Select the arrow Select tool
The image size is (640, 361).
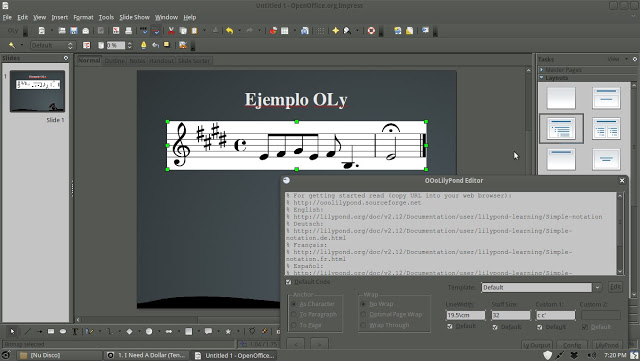click(12, 331)
